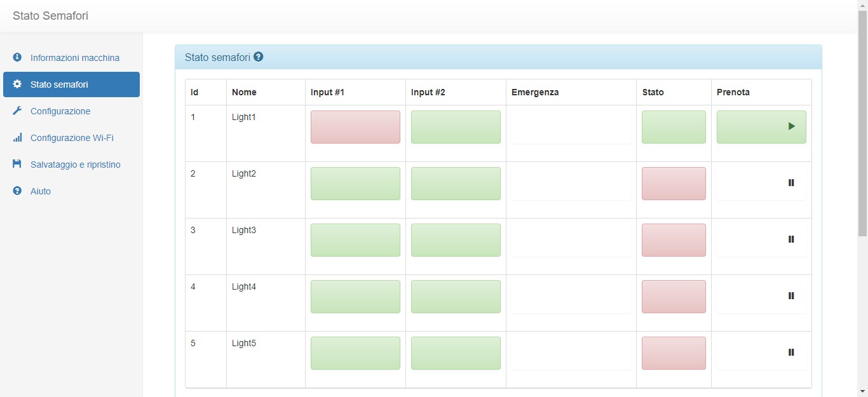
Task: Click the Emergenza field for Light2
Action: pyautogui.click(x=571, y=184)
